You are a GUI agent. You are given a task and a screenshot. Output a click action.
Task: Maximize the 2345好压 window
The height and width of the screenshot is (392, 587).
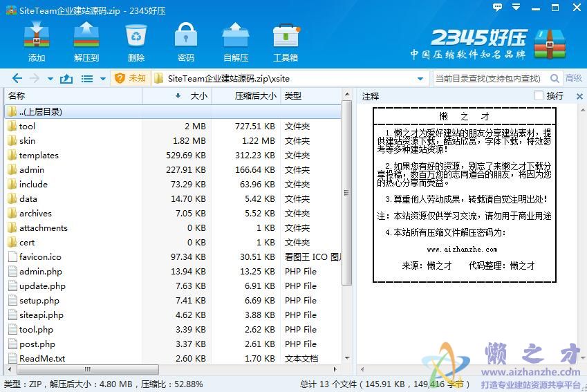click(556, 8)
